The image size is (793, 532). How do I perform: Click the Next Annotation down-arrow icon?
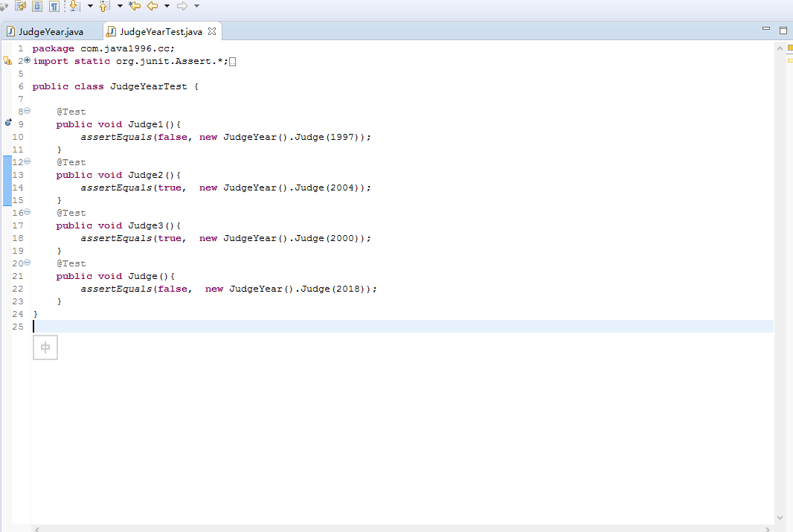pos(74,6)
